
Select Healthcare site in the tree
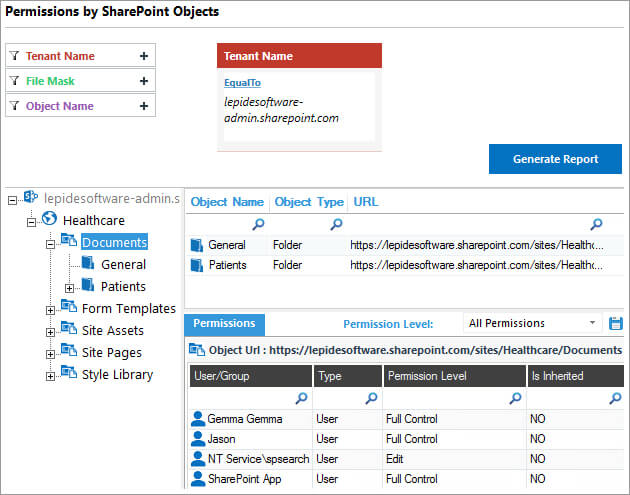tap(94, 221)
